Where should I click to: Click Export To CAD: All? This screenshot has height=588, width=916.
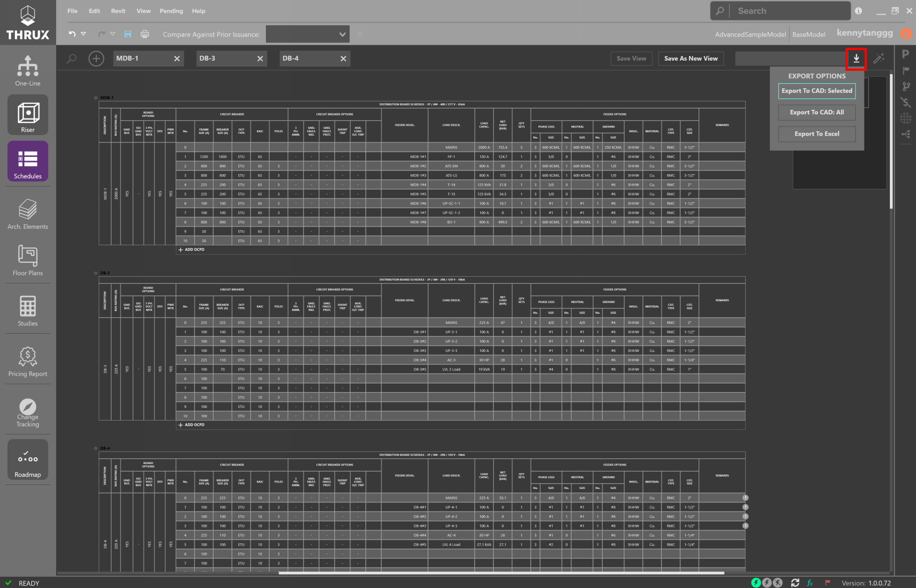pos(817,112)
